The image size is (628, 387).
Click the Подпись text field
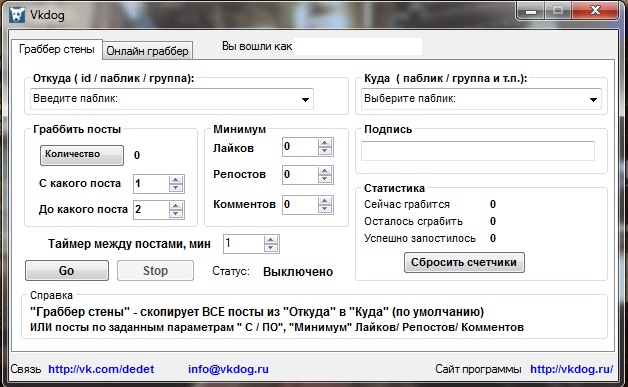click(x=478, y=151)
